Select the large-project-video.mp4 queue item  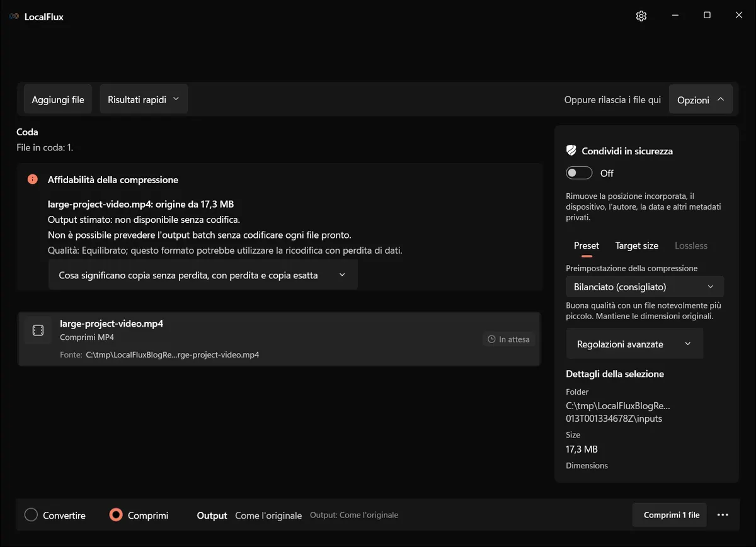tap(279, 339)
